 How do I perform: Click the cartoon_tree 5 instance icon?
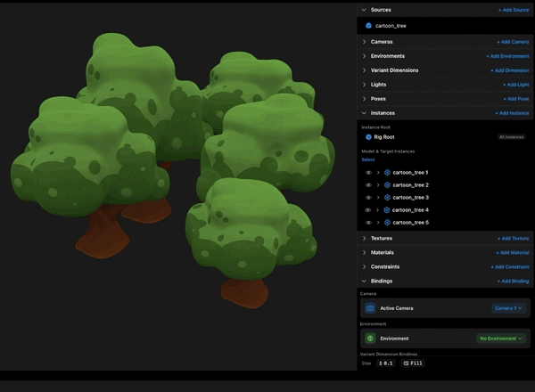click(x=387, y=222)
